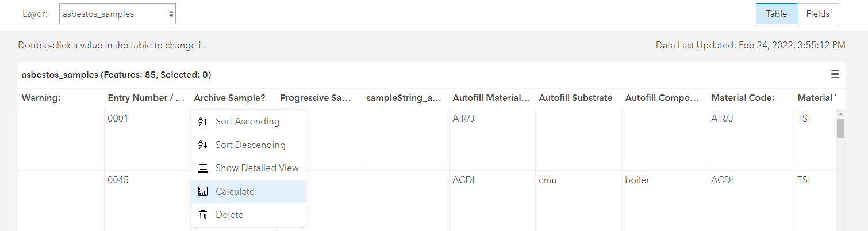Image resolution: width=868 pixels, height=231 pixels.
Task: Select the 0045 entry number cell
Action: pos(118,180)
